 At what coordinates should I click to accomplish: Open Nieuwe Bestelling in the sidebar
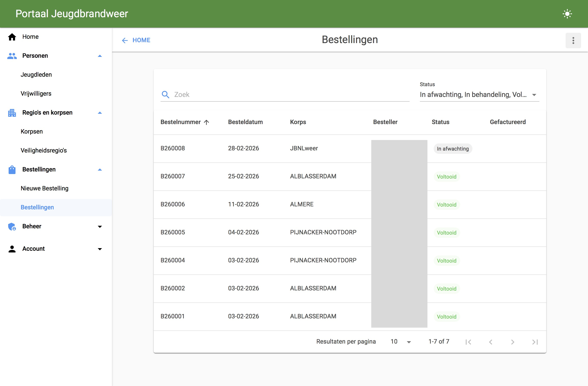click(x=45, y=188)
